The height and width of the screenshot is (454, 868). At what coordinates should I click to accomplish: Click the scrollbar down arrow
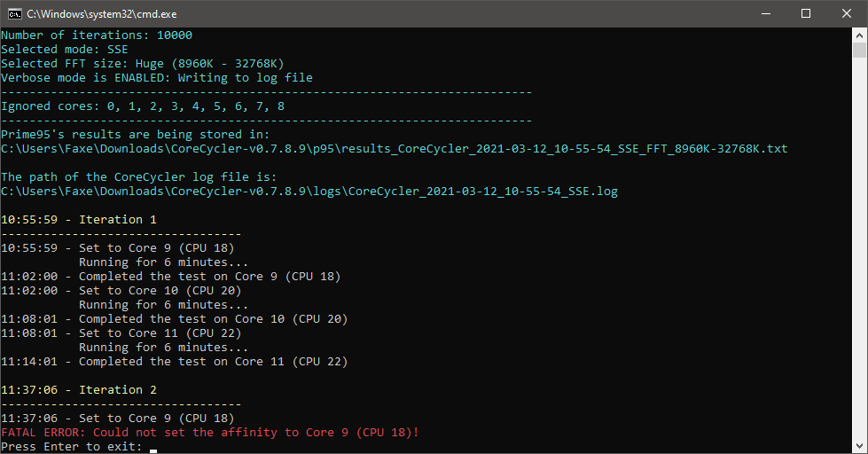(859, 446)
